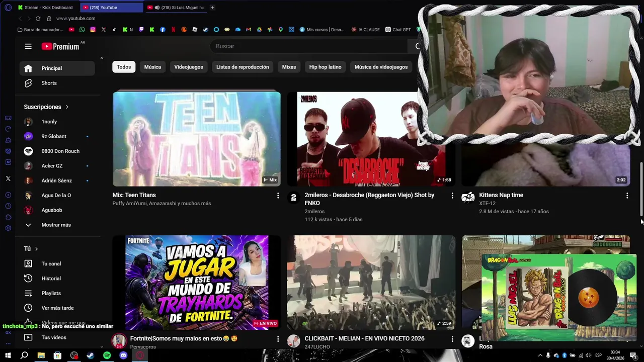Screen dimensions: 644x362
Task: Open the Windows Start menu
Action: click(x=8, y=355)
